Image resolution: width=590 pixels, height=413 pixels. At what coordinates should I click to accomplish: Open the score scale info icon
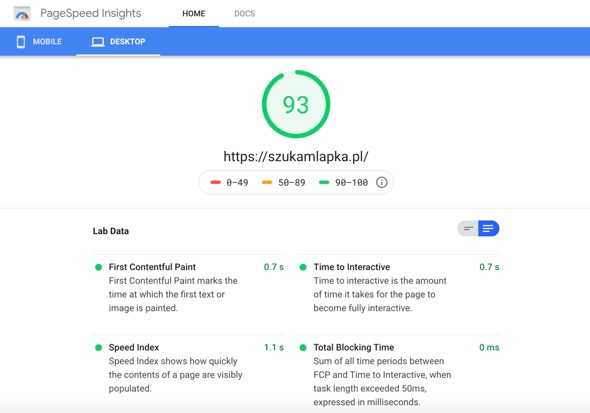tap(382, 182)
